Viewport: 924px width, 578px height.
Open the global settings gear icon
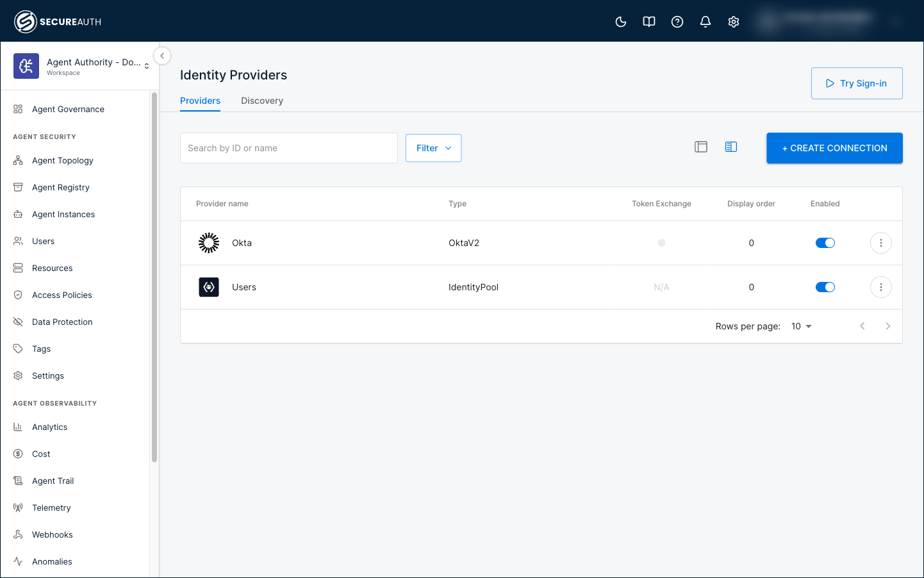734,22
